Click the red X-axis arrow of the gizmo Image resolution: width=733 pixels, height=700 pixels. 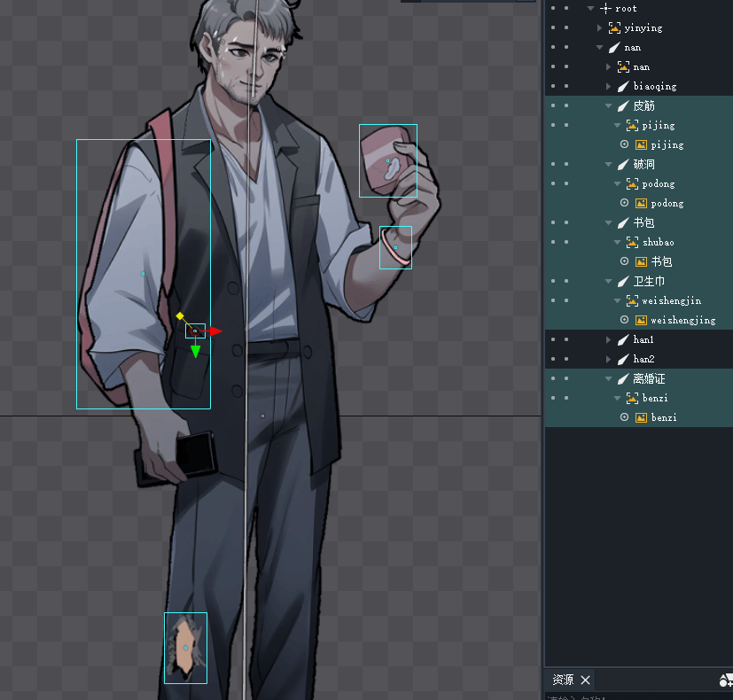[215, 331]
